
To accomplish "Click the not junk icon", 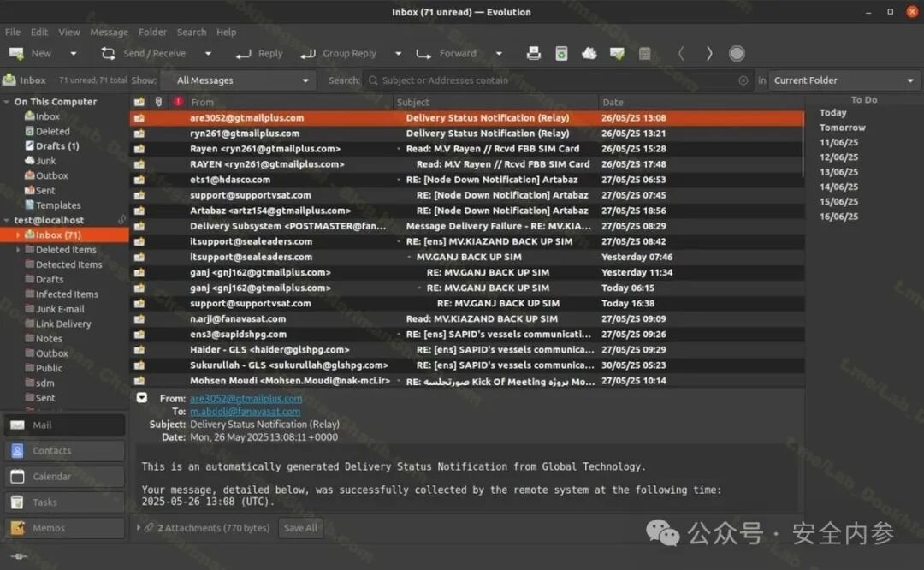I will [617, 54].
